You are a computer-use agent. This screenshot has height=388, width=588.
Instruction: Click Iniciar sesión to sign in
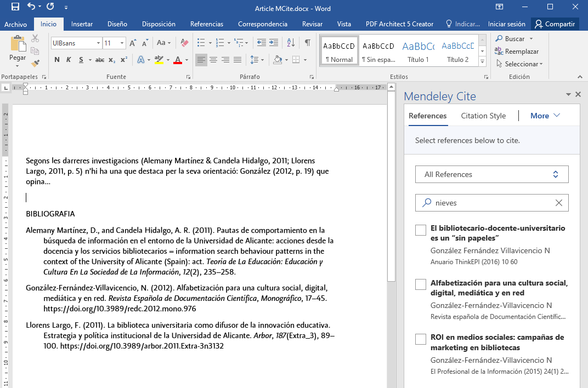507,24
